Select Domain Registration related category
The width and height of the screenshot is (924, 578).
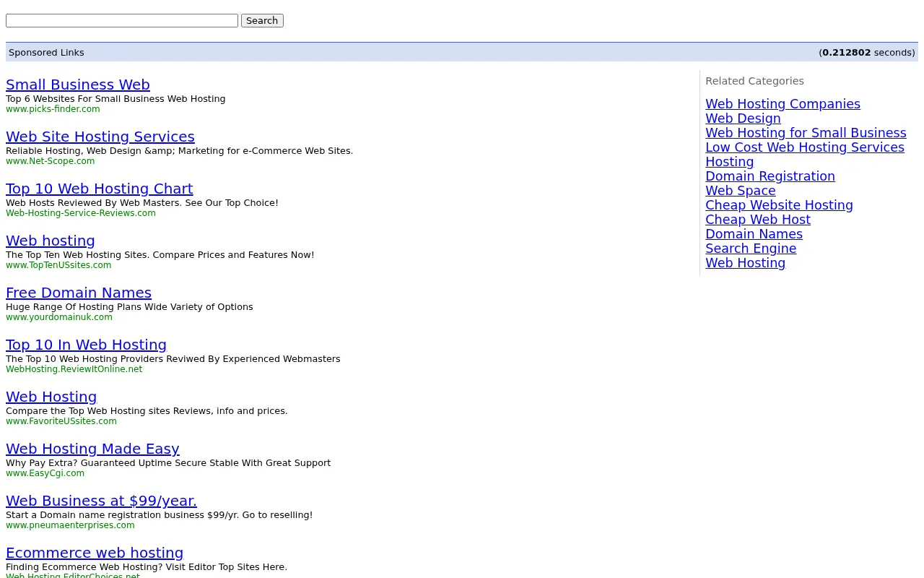[x=770, y=176]
